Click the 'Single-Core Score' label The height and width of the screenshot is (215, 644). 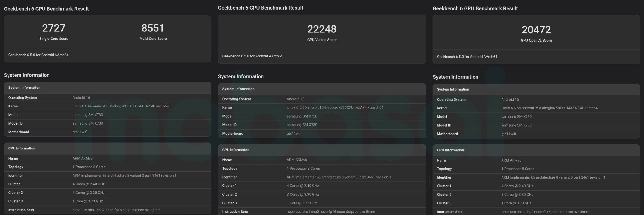pyautogui.click(x=54, y=39)
